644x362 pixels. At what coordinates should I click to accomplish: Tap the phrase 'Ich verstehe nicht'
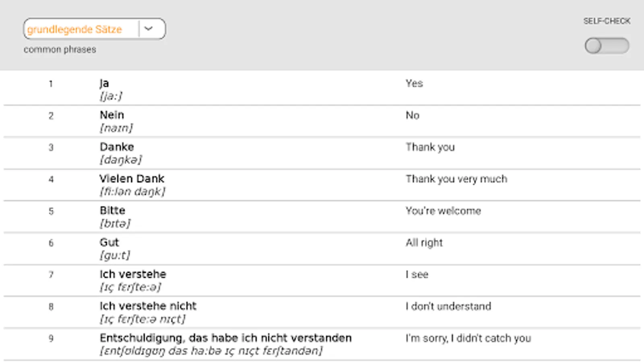[x=148, y=306]
